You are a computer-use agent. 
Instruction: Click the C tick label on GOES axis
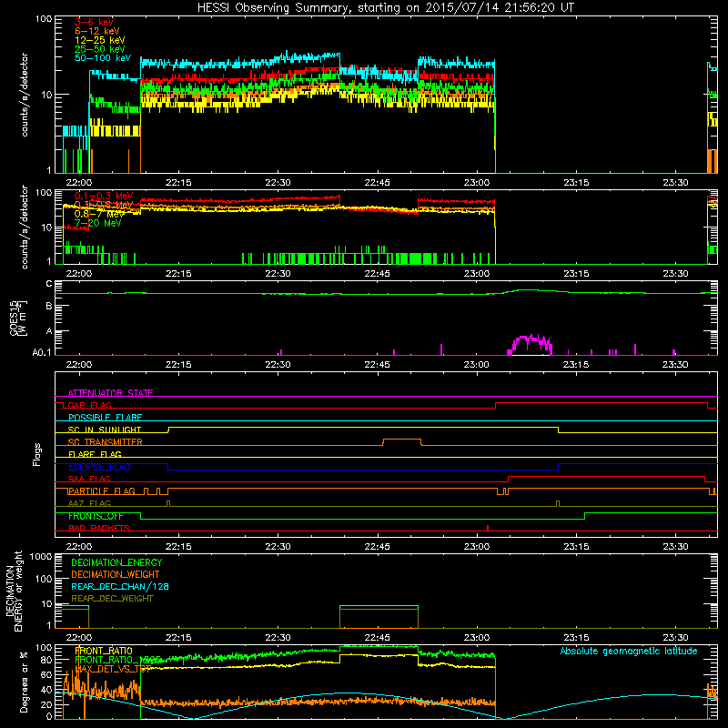point(49,284)
